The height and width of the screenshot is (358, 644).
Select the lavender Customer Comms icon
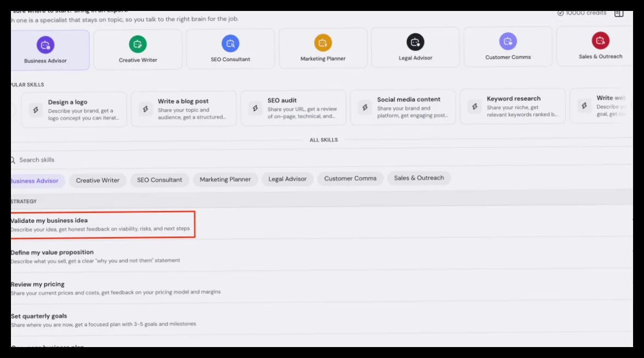(x=508, y=41)
